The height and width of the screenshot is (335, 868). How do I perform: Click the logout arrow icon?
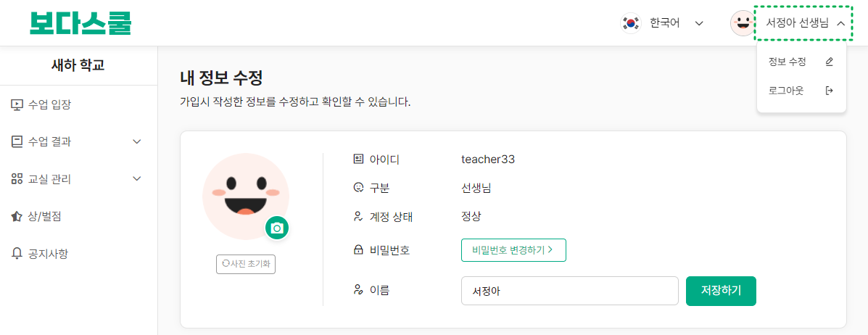(829, 90)
